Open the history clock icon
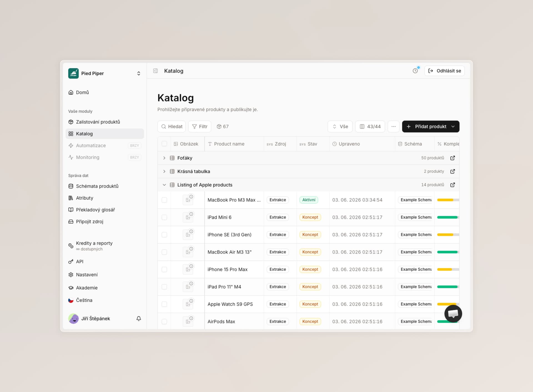The width and height of the screenshot is (533, 392). coord(415,71)
